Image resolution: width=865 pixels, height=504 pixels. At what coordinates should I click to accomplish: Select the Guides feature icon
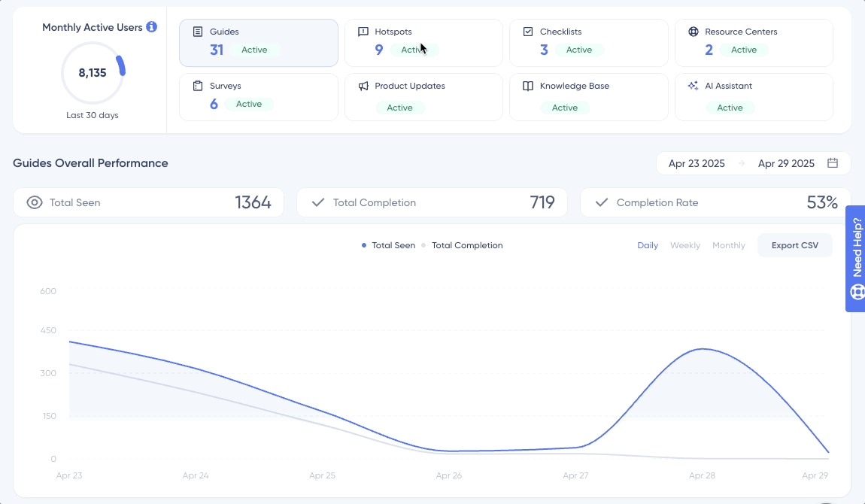[199, 32]
